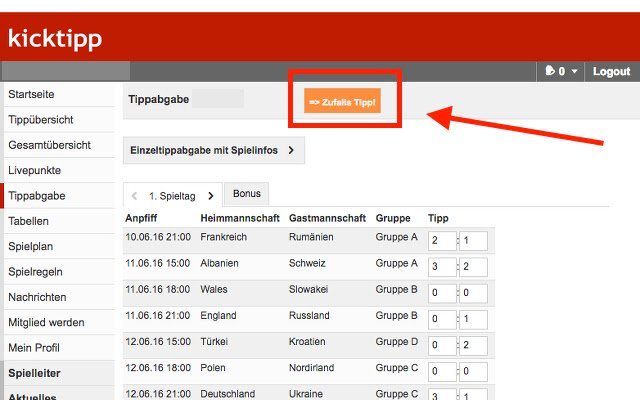640x400 pixels.
Task: Click the Nordirland team name
Action: [x=311, y=368]
